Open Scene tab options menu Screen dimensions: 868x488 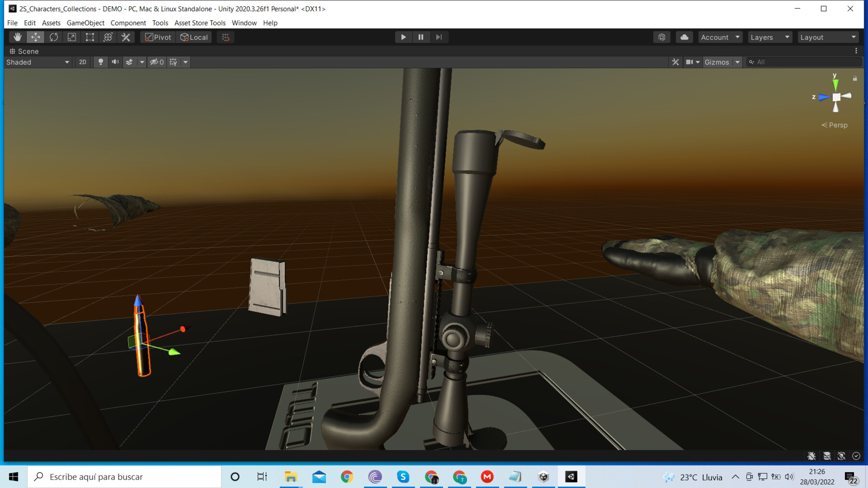[x=856, y=51]
